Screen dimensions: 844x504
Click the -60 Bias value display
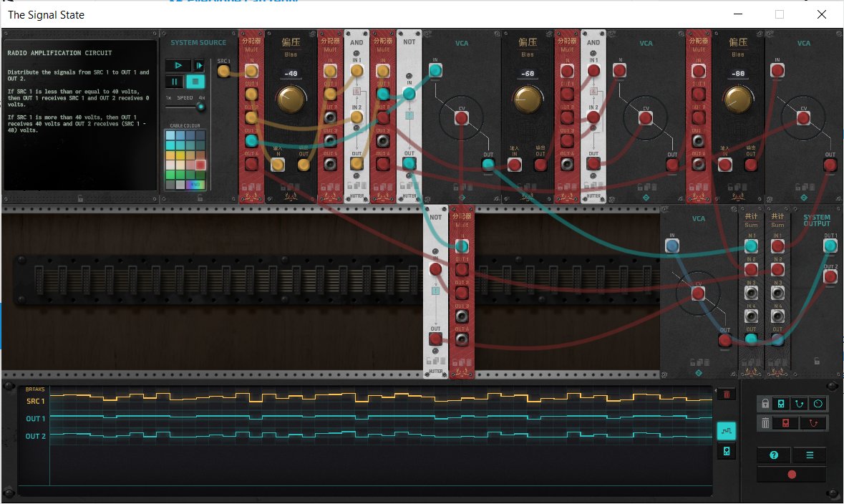click(x=528, y=73)
